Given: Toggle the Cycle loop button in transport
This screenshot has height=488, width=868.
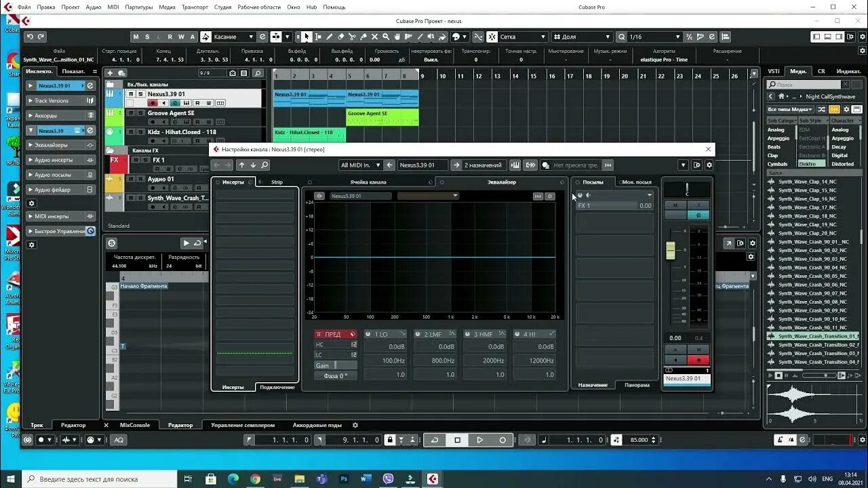Looking at the screenshot, I should pos(435,440).
